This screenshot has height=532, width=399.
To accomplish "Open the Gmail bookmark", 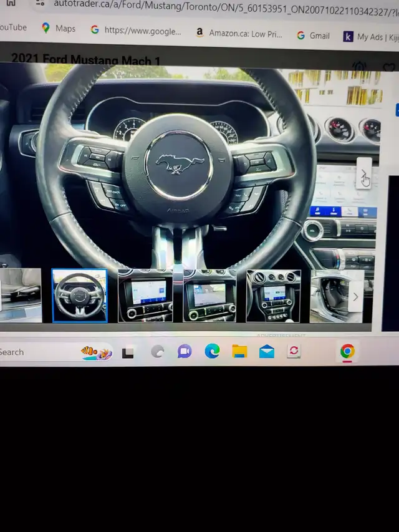I will 313,36.
